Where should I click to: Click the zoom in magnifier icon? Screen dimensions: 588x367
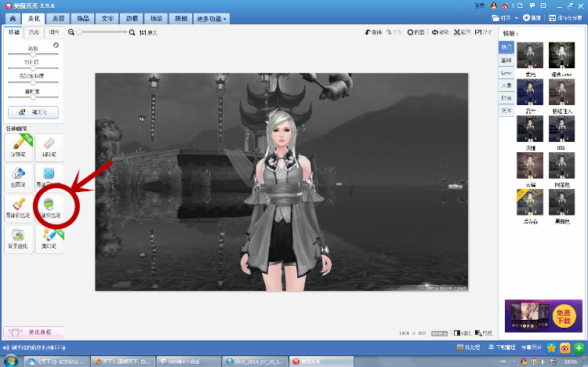coord(132,32)
